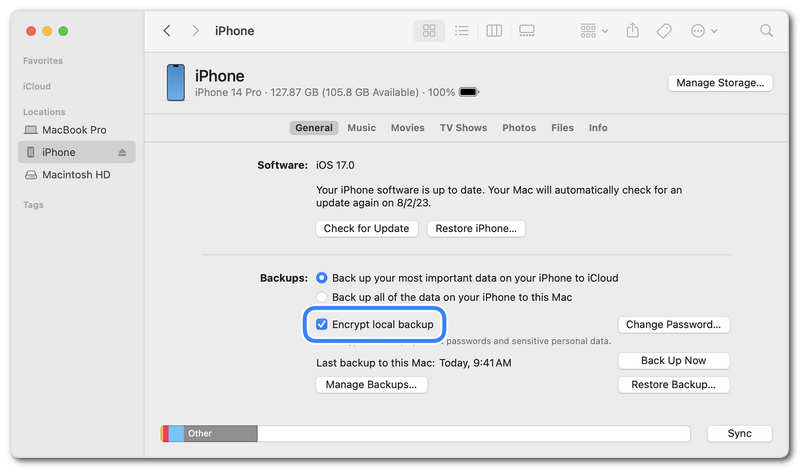Click the Tags toolbar icon

(x=664, y=31)
